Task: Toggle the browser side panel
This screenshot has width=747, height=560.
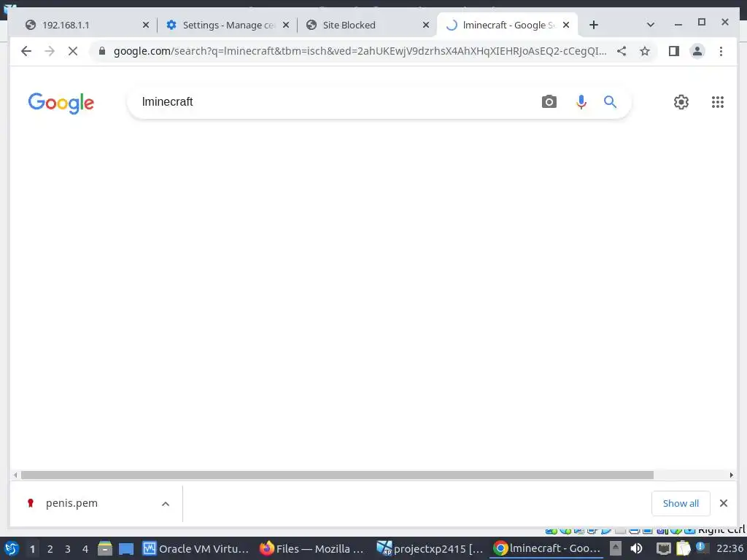Action: pos(673,51)
